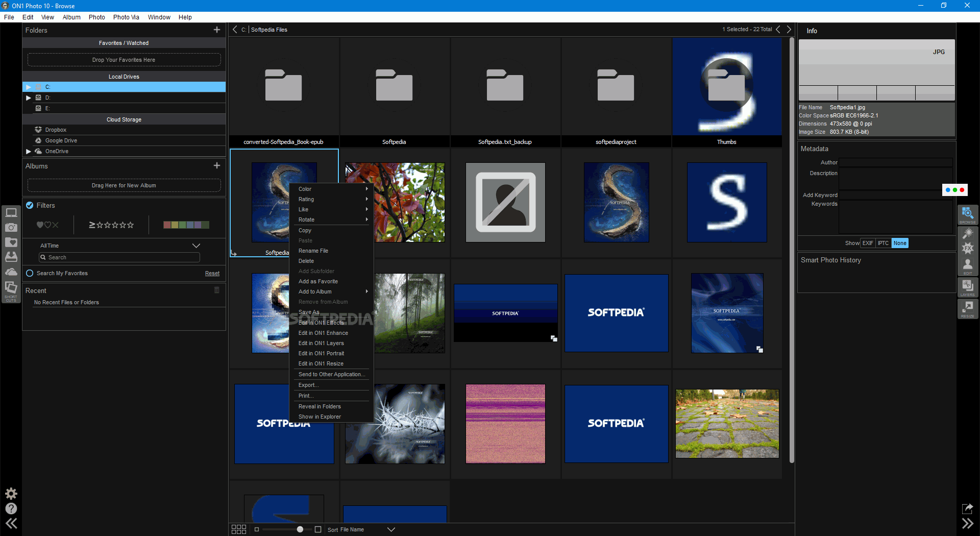Click Add as Favorite in context menu
This screenshot has width=980, height=536.
tap(332, 281)
